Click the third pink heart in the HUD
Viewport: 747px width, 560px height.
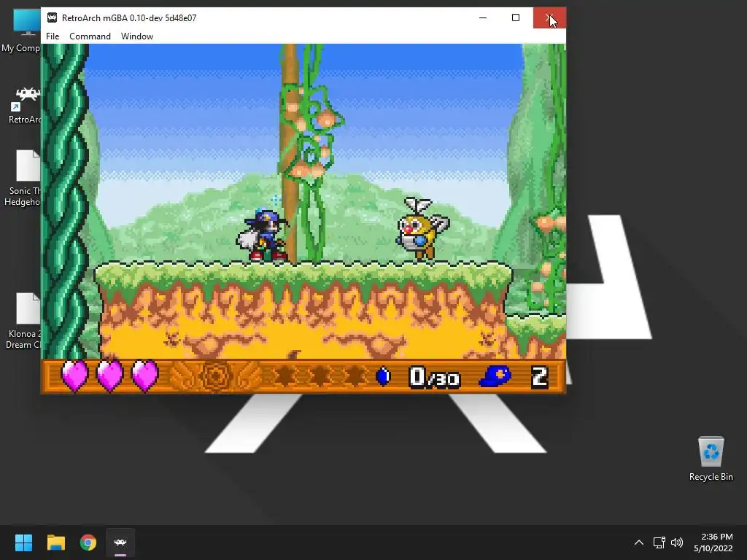[144, 376]
